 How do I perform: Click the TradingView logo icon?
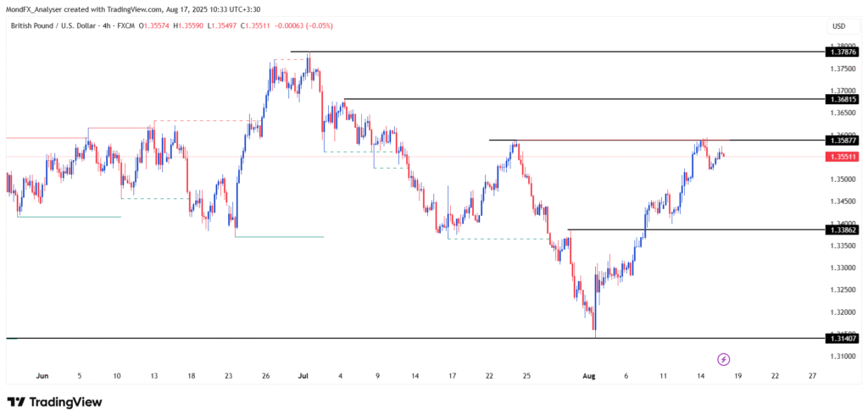click(16, 402)
